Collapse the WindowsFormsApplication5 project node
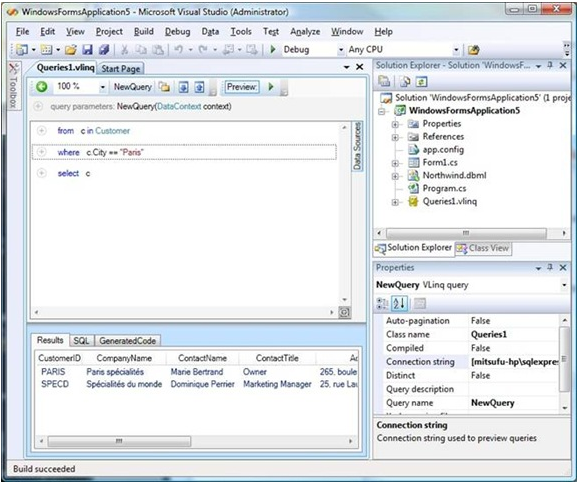Image resolution: width=580 pixels, height=485 pixels. [x=382, y=111]
